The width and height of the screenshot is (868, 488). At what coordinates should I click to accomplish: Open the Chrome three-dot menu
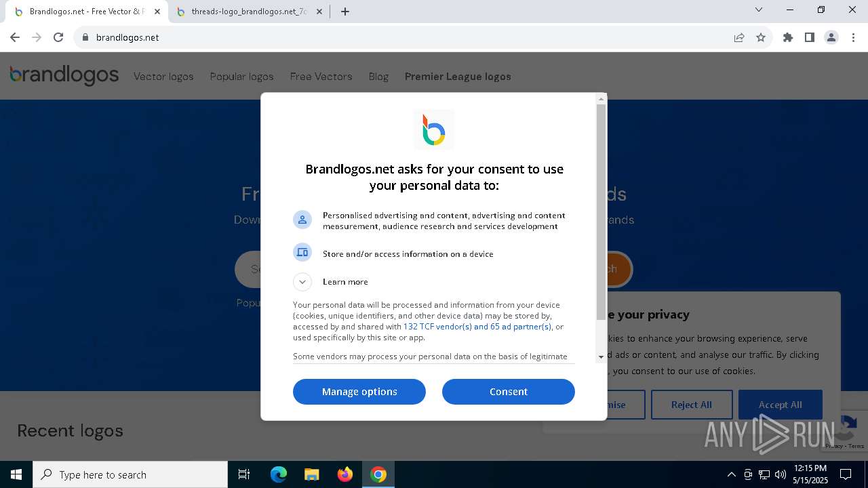(853, 37)
